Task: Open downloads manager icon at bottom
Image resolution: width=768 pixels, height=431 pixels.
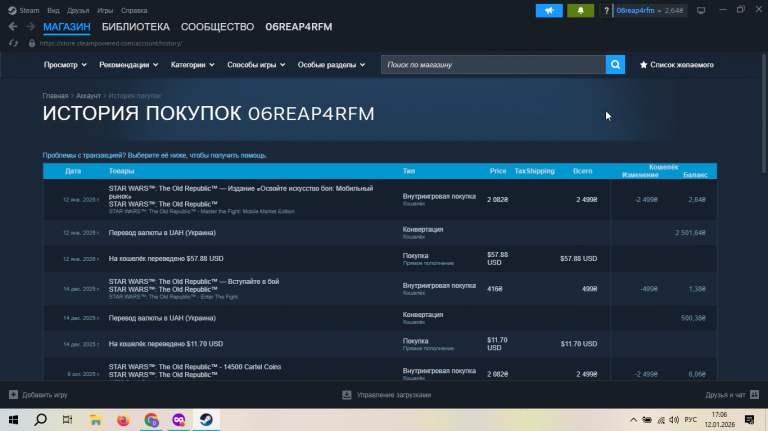Action: [x=347, y=395]
